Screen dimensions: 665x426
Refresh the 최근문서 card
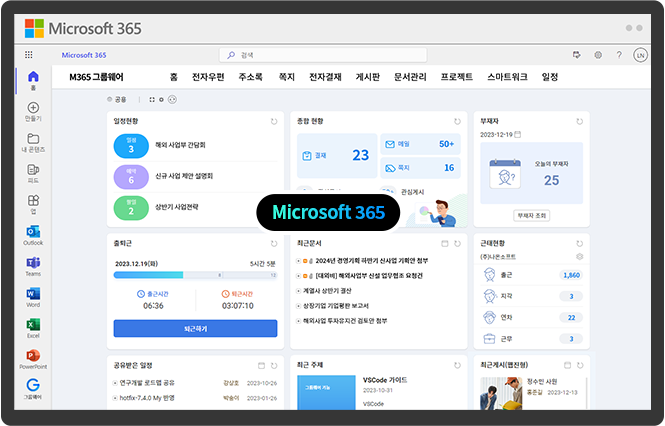[x=457, y=244]
